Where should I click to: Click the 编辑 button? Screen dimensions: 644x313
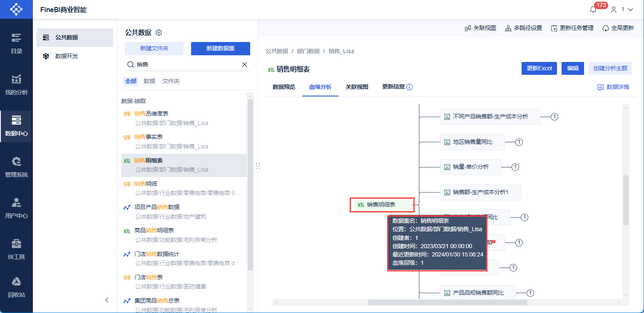point(573,69)
